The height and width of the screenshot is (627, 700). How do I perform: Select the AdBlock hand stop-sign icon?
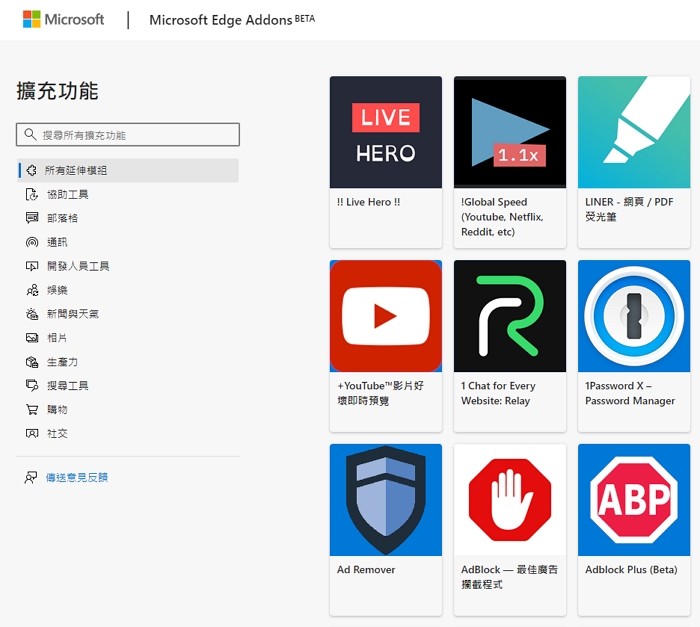509,500
